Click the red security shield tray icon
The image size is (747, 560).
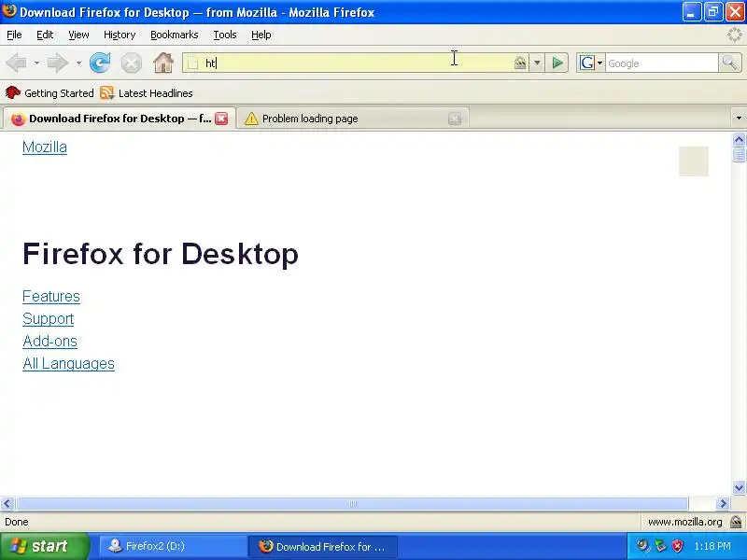click(677, 546)
